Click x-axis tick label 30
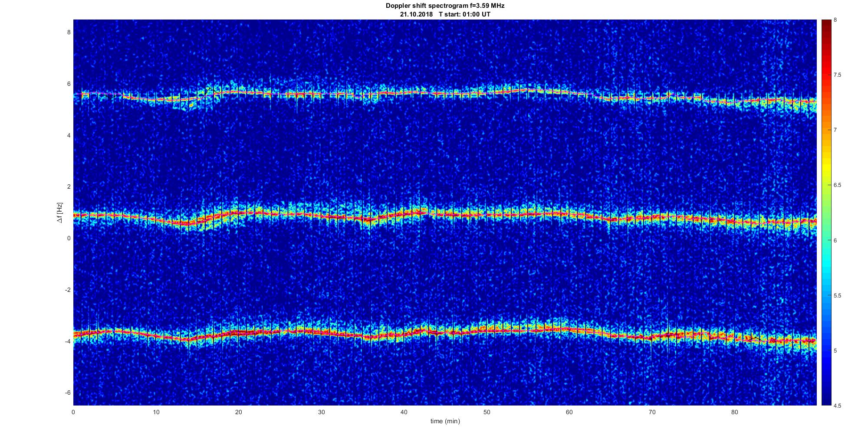The height and width of the screenshot is (435, 868). tap(321, 412)
